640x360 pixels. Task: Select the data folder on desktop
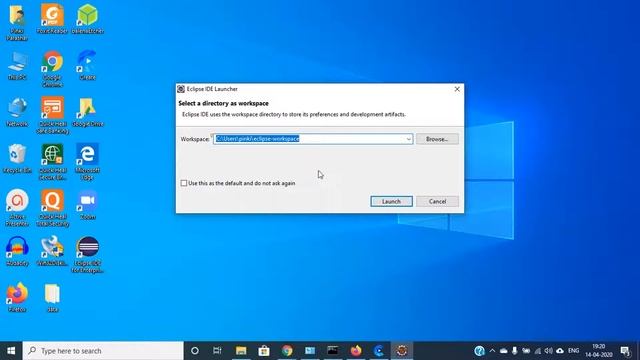(52, 298)
